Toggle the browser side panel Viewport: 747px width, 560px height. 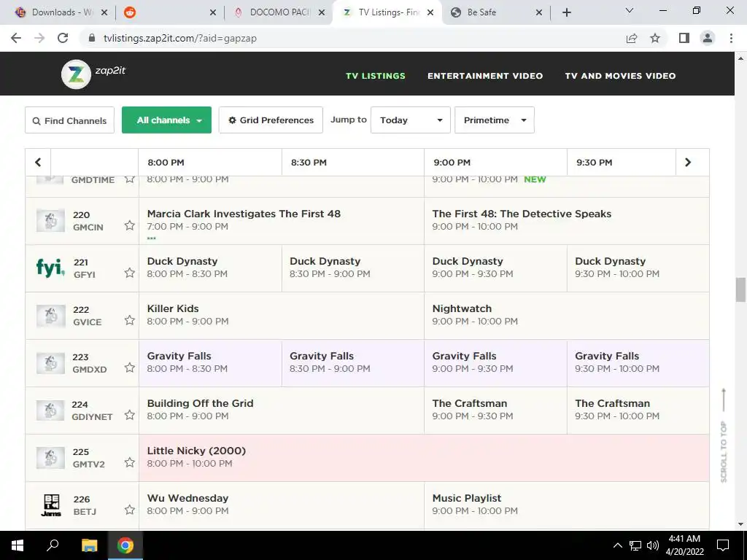(684, 38)
